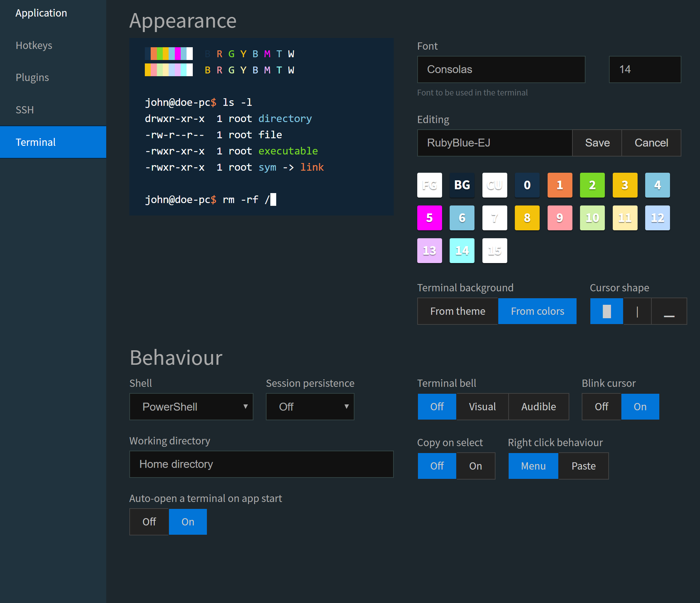Pick lavender color swatch 13
This screenshot has width=700, height=603.
click(x=430, y=251)
